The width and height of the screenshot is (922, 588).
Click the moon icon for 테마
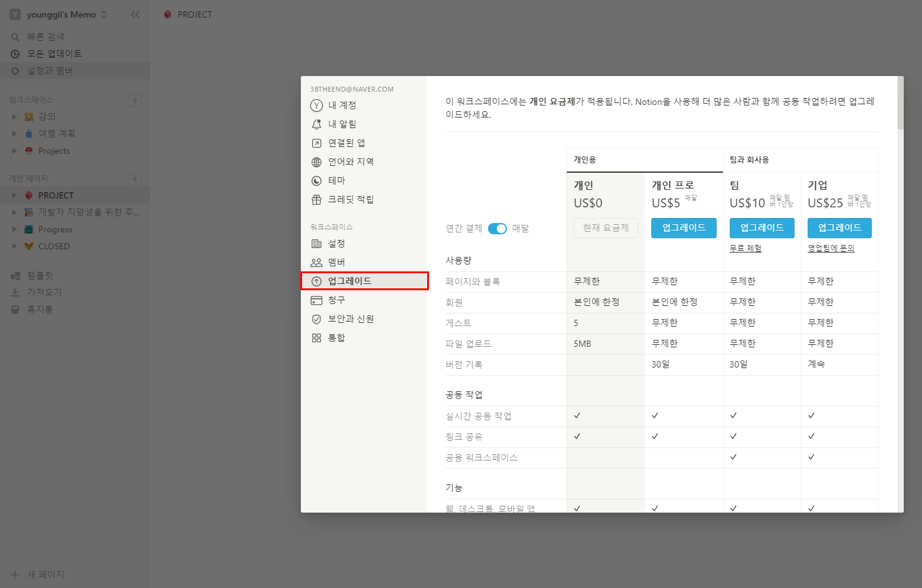click(317, 181)
